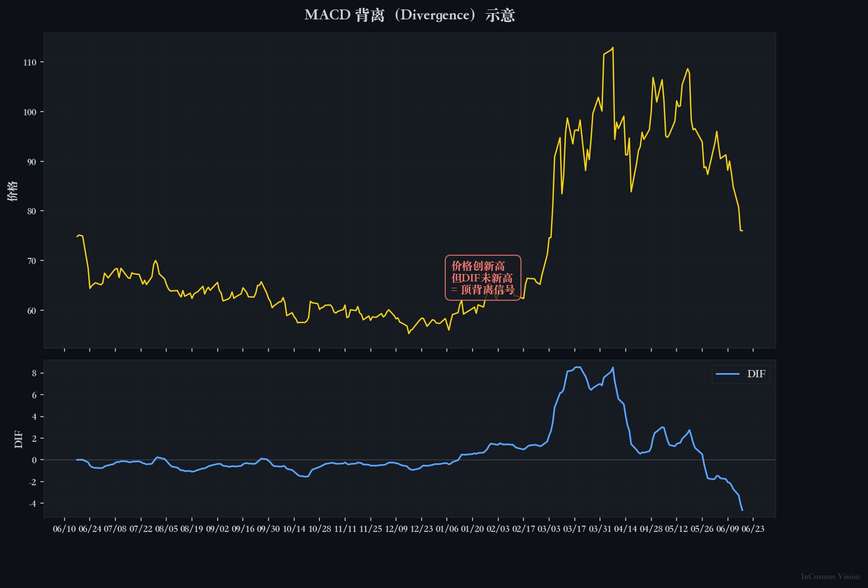Select the "价格创新高 但DIF未新高" annotation box

(x=483, y=278)
